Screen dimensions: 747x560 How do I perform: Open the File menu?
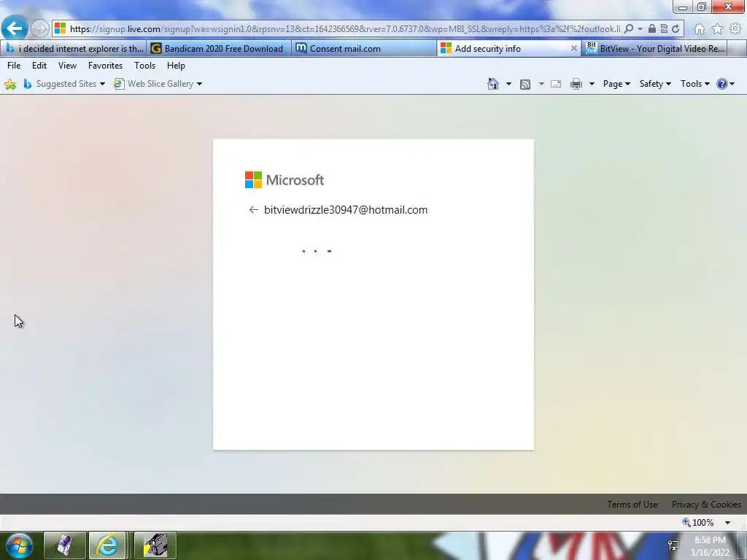14,66
